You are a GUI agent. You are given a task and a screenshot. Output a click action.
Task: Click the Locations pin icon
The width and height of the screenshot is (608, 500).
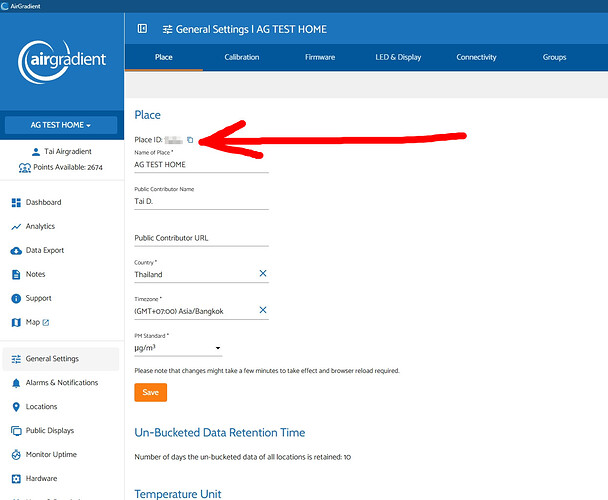[x=16, y=407]
